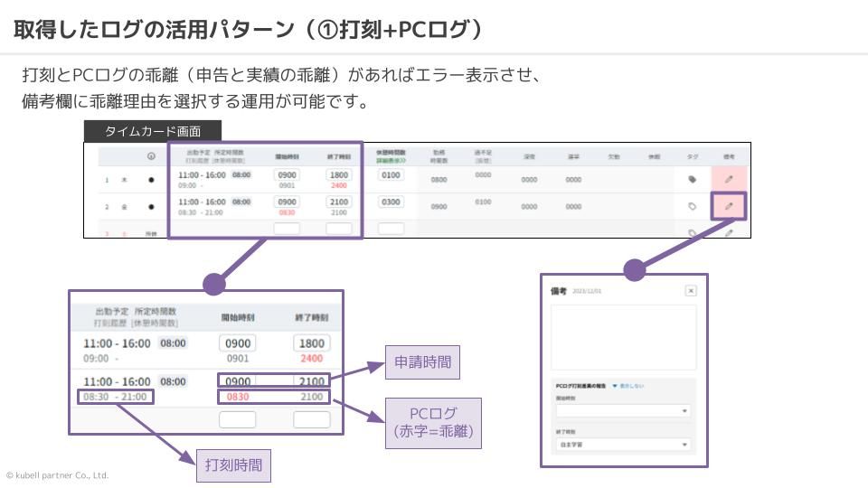Image resolution: width=868 pixels, height=488 pixels.
Task: Click the 0800 worked hours value in row 1
Action: pos(439,180)
